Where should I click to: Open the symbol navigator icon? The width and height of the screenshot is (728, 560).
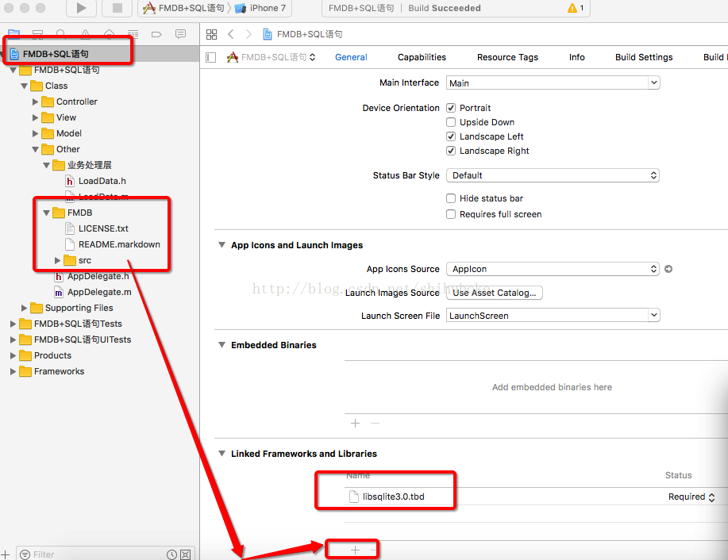[37, 34]
